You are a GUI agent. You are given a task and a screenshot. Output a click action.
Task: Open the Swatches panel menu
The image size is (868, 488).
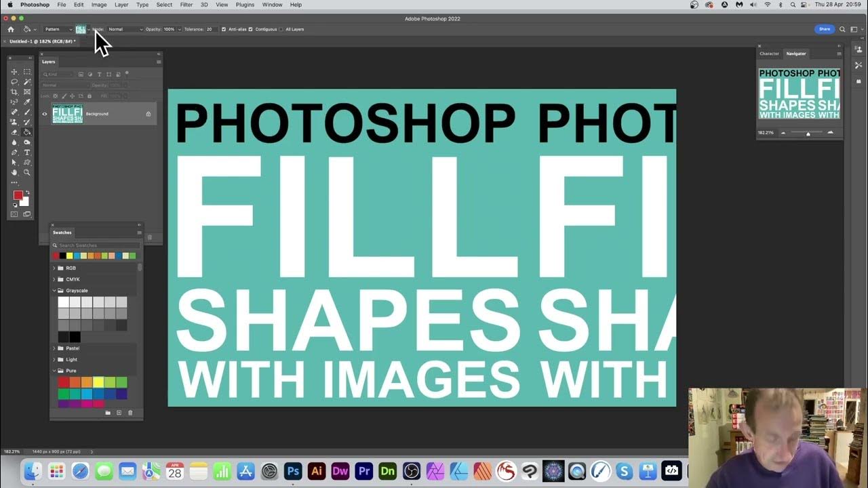coord(139,232)
